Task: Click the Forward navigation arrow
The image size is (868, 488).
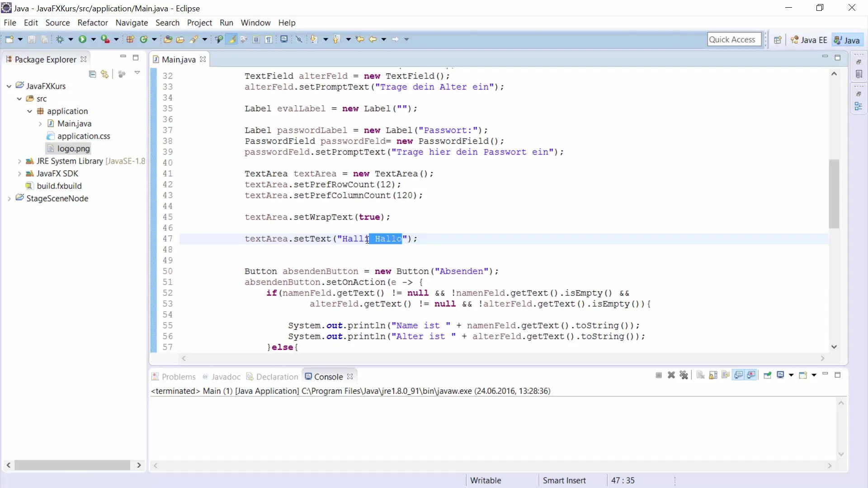Action: coord(395,39)
